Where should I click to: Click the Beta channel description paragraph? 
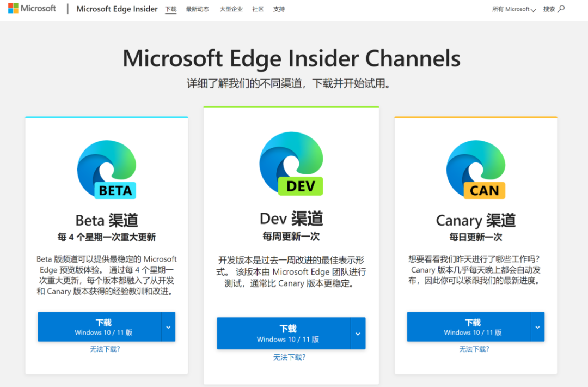107,275
